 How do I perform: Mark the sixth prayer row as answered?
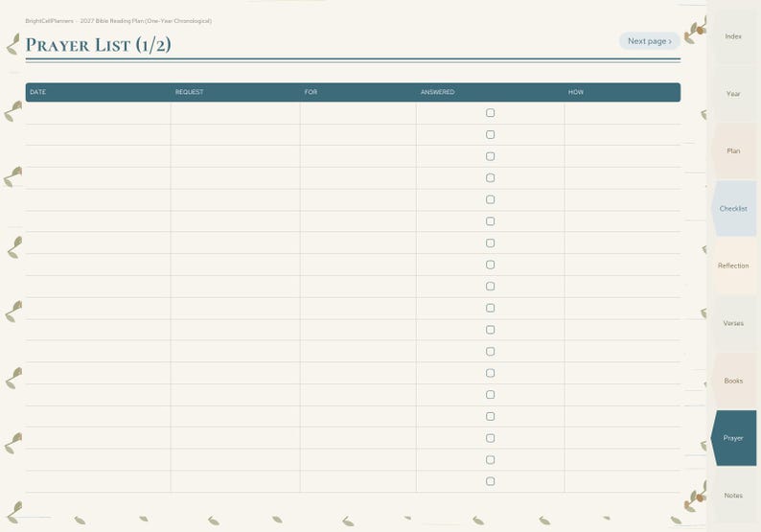coord(490,220)
